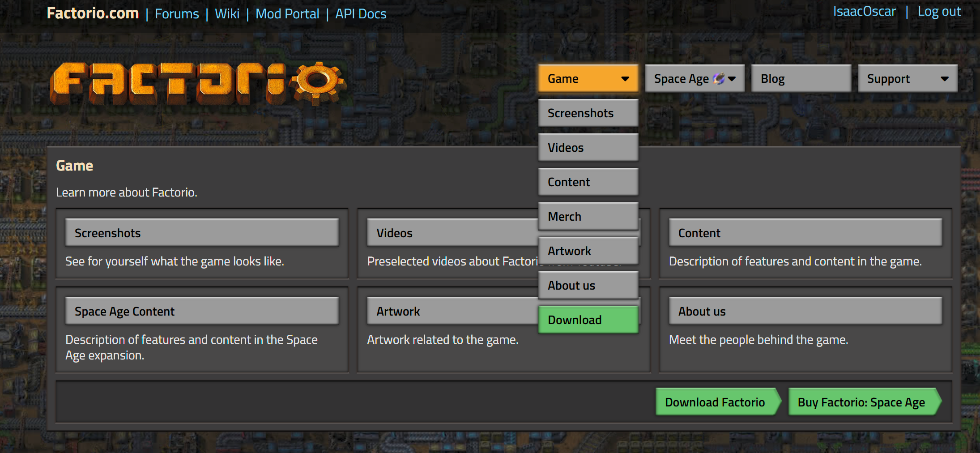
Task: Select Videos in the Game dropdown menu
Action: click(588, 148)
